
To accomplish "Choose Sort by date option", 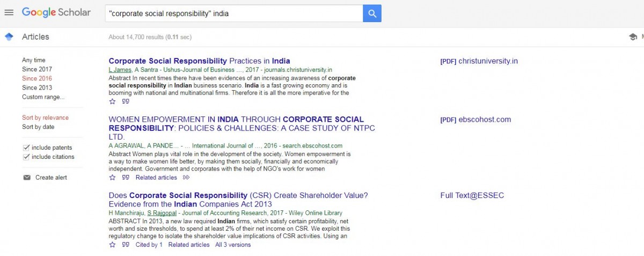I will 38,127.
